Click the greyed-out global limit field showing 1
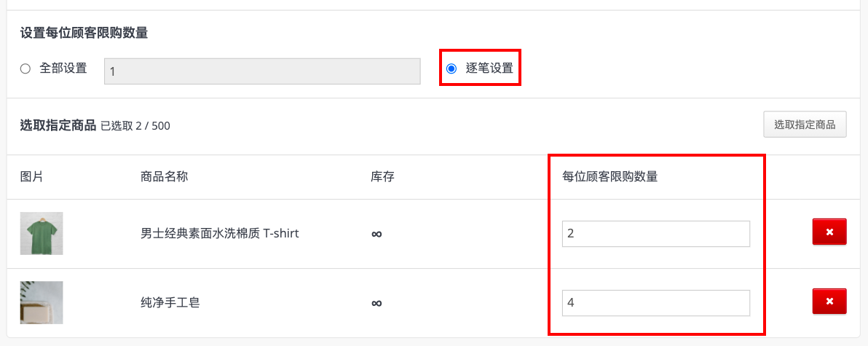 (x=262, y=71)
